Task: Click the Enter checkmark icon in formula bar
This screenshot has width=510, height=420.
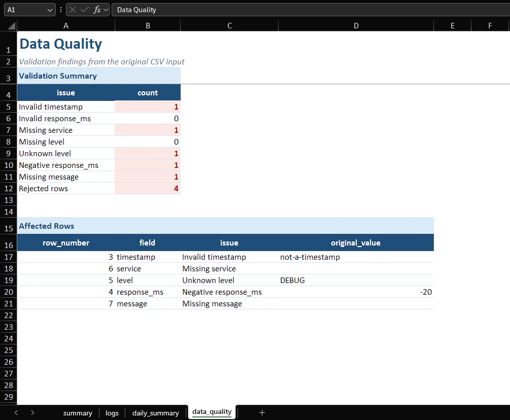Action: pyautogui.click(x=85, y=10)
